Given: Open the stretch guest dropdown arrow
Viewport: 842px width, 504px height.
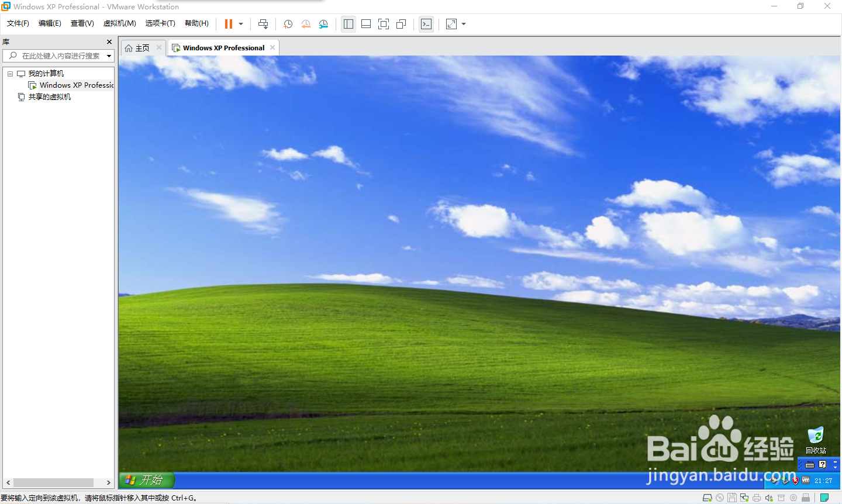Looking at the screenshot, I should [x=464, y=24].
